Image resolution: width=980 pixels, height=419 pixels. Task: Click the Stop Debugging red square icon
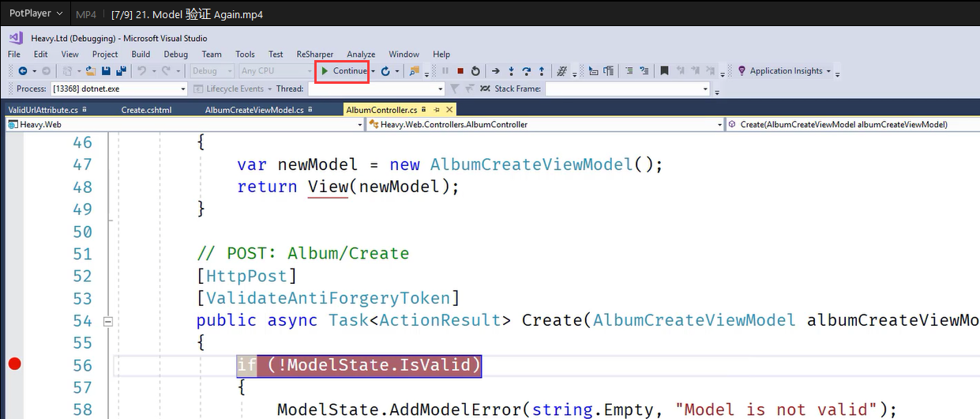tap(460, 71)
